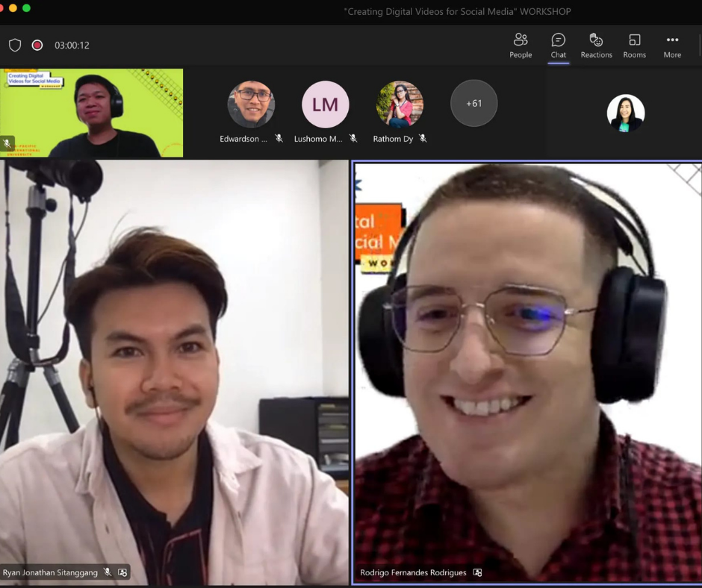The image size is (702, 588).
Task: Open the Reactions menu
Action: click(596, 46)
